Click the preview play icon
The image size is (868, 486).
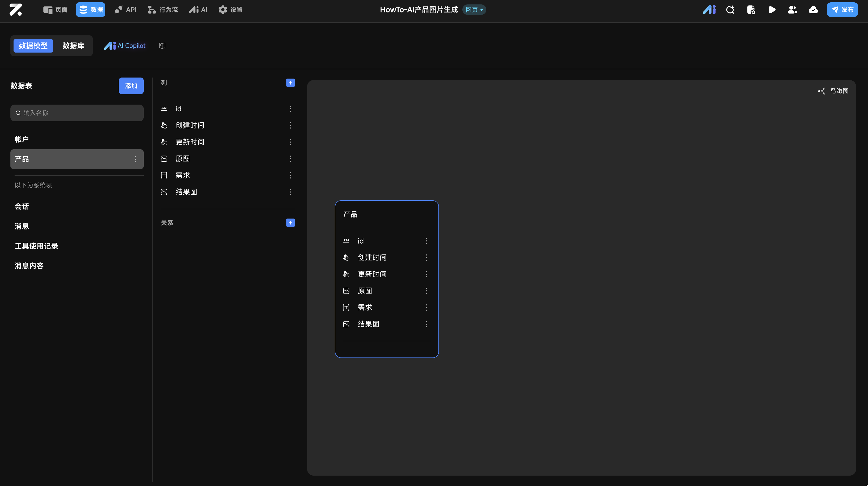[772, 10]
